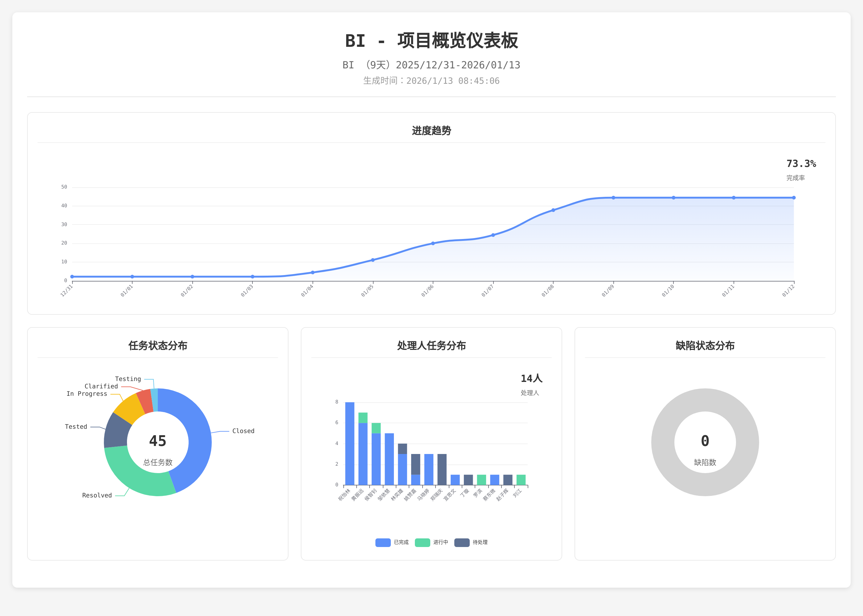Screen dimensions: 863x616
Task: Toggle the 待处理 legend series
Action: [462, 542]
